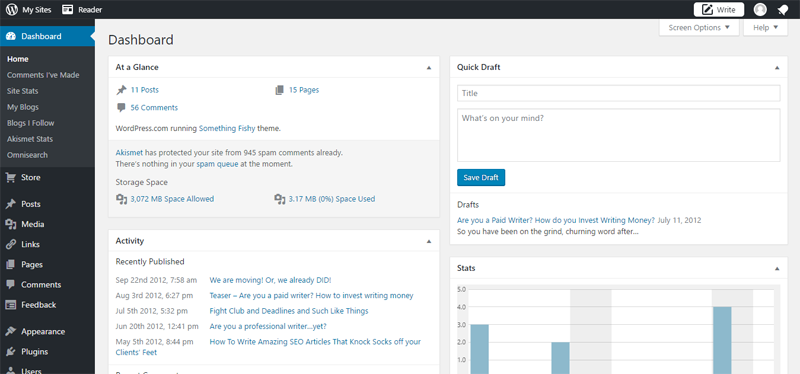Click the Media icon in the sidebar

click(11, 224)
